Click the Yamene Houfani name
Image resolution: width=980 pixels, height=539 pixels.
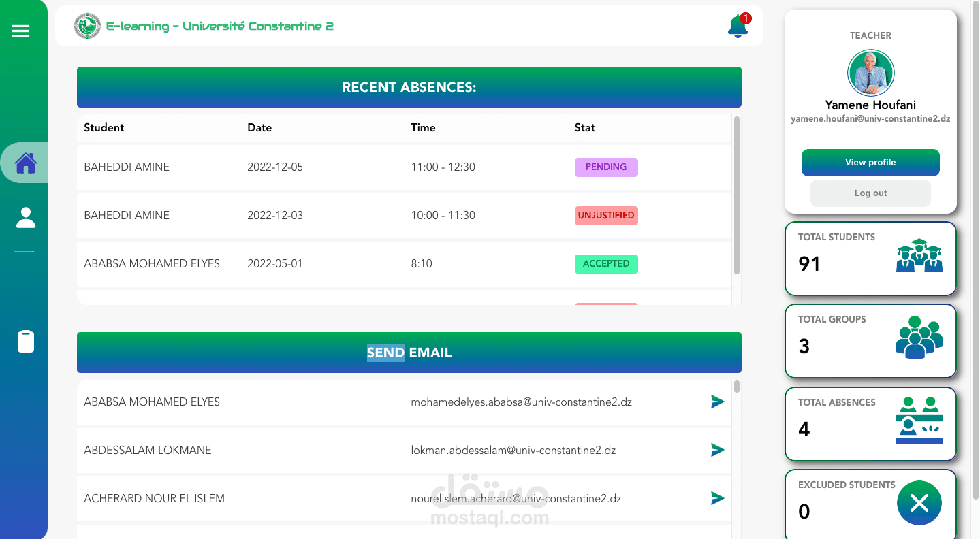pos(870,105)
